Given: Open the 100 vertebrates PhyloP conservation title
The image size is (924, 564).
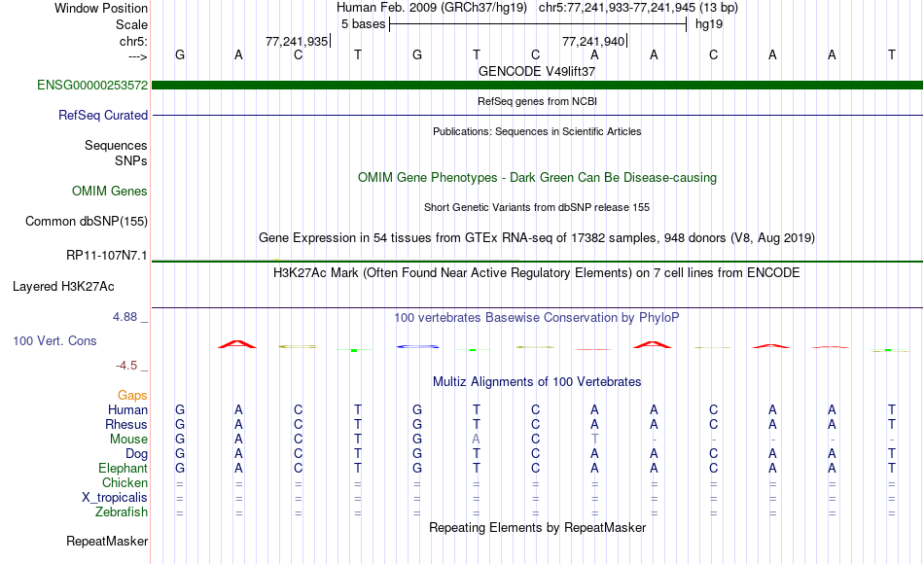Looking at the screenshot, I should 537,318.
